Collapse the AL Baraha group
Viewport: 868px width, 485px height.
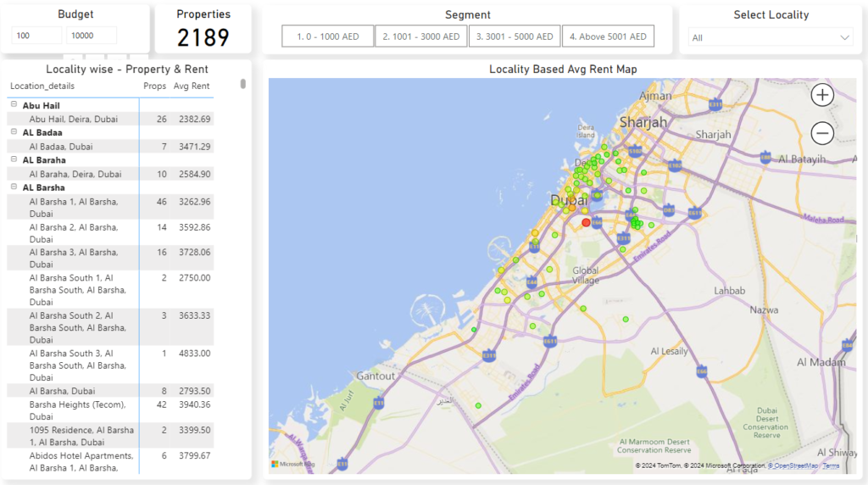pyautogui.click(x=14, y=159)
